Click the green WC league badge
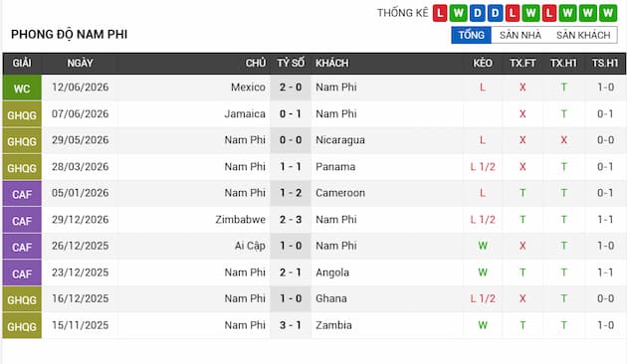This screenshot has width=627, height=364. tap(22, 88)
